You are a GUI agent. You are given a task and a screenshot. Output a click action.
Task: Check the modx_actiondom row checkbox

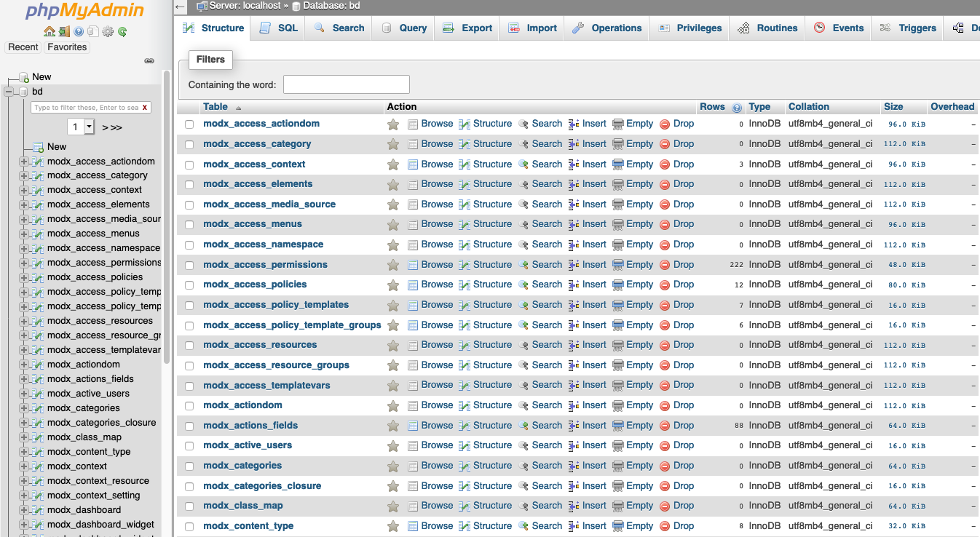[189, 405]
